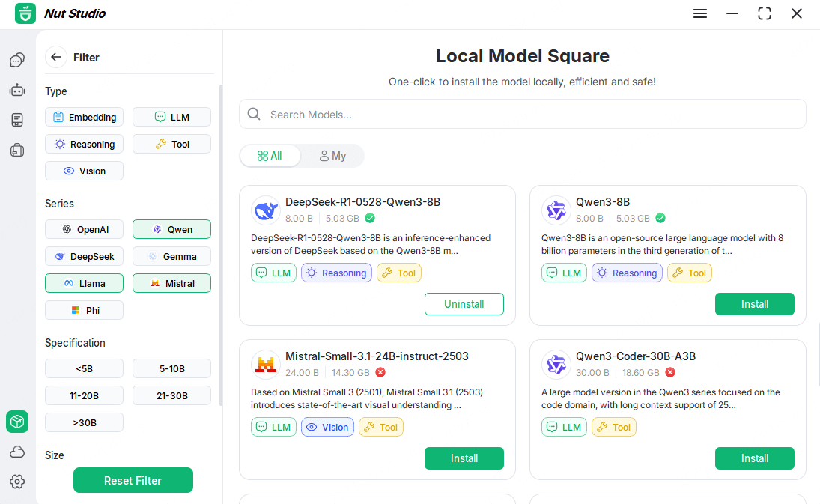
Task: Toggle the DeepSeek series filter
Action: pyautogui.click(x=84, y=257)
